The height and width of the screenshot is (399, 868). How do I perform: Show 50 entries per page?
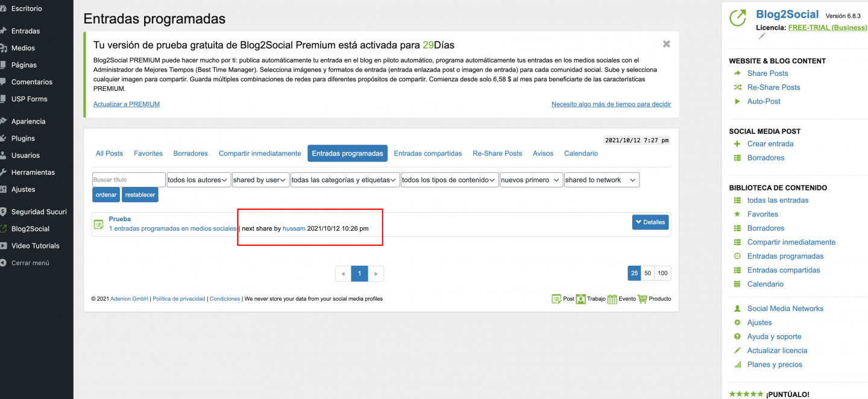[648, 273]
